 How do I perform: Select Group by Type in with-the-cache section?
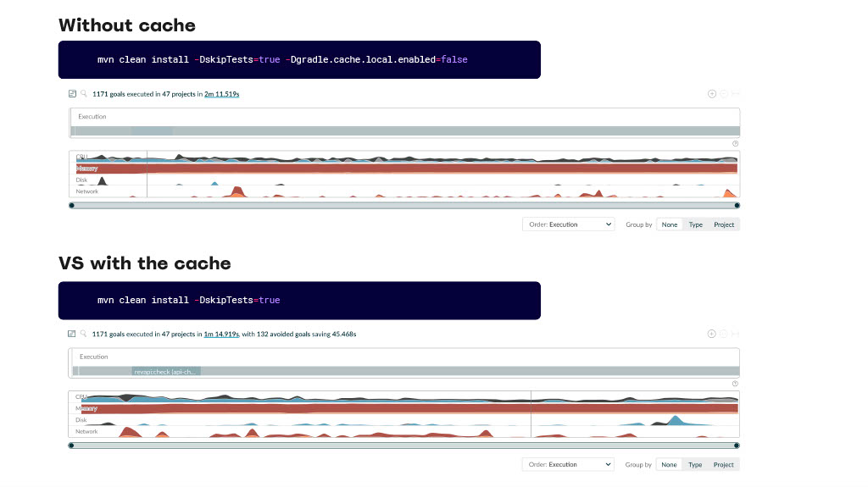tap(695, 465)
